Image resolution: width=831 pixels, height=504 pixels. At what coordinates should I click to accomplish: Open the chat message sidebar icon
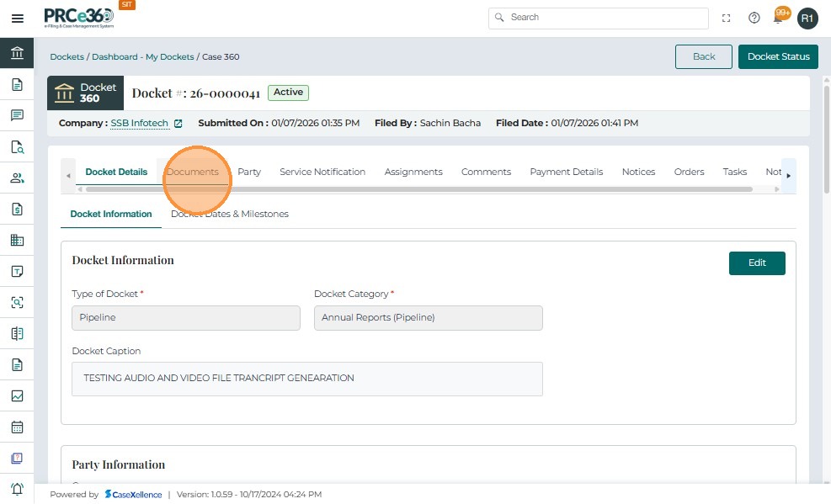point(17,115)
